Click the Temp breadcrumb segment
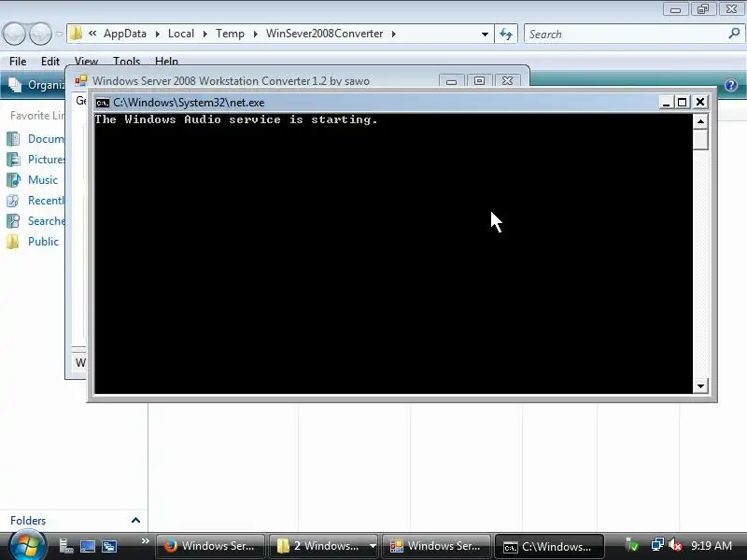 tap(230, 34)
